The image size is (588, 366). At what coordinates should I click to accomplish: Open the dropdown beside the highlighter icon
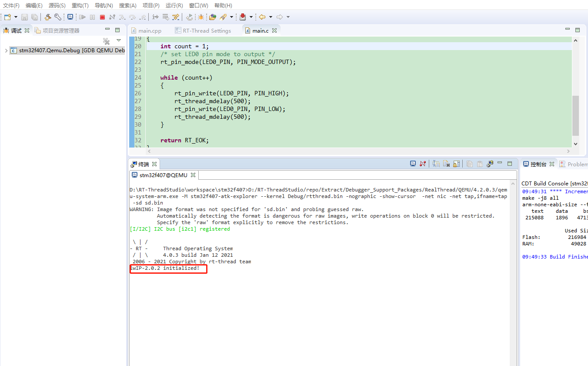tap(231, 17)
